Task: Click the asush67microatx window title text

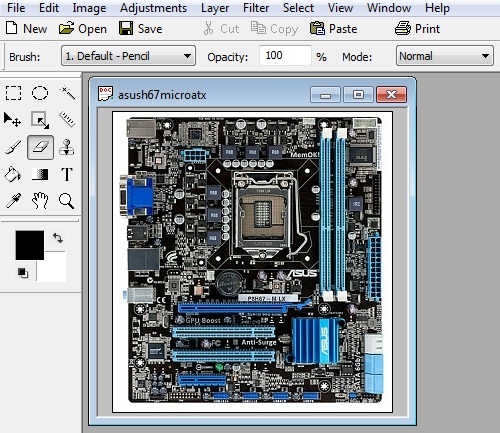Action: click(162, 95)
